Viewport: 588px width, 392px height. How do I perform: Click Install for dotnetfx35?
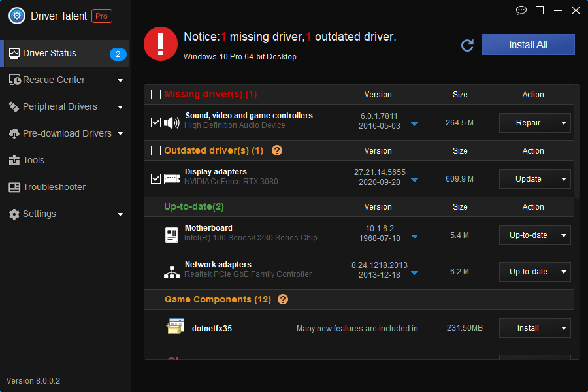coord(527,328)
